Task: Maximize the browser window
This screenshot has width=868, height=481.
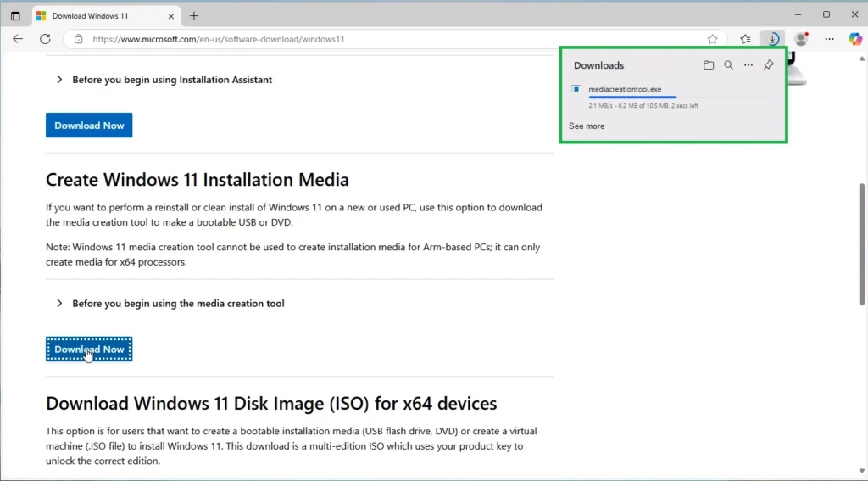Action: click(826, 15)
